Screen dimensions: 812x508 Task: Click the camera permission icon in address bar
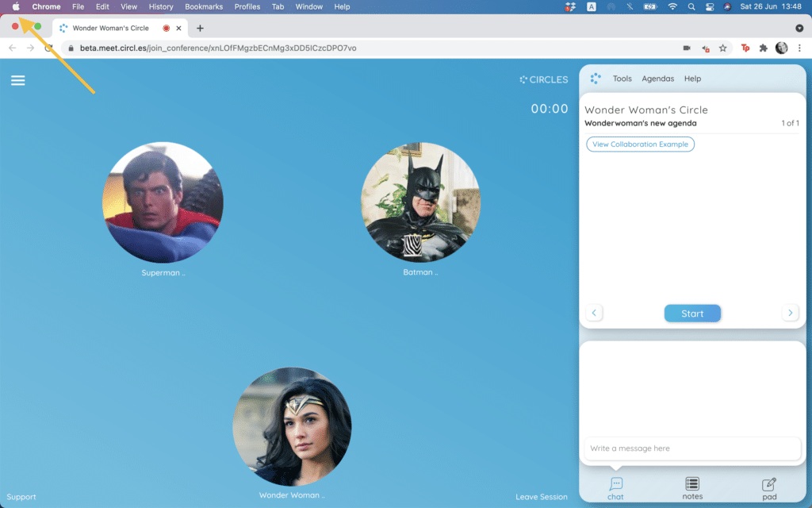(687, 48)
